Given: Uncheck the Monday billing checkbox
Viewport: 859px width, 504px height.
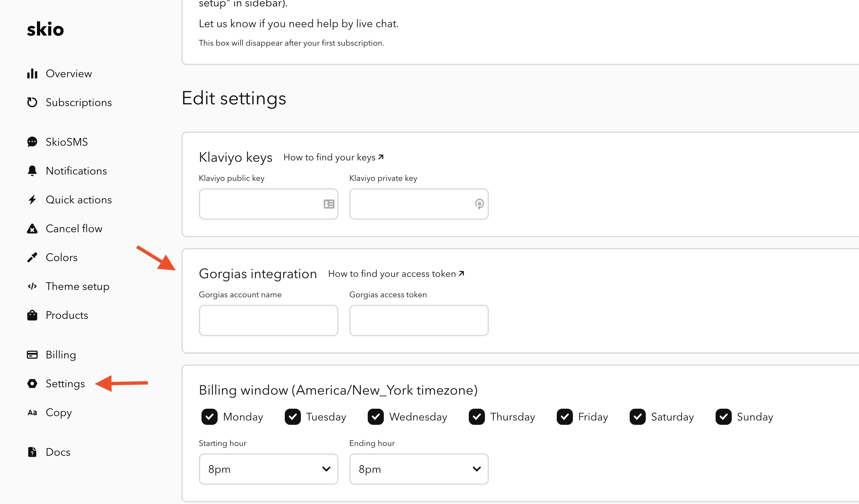Looking at the screenshot, I should point(209,417).
